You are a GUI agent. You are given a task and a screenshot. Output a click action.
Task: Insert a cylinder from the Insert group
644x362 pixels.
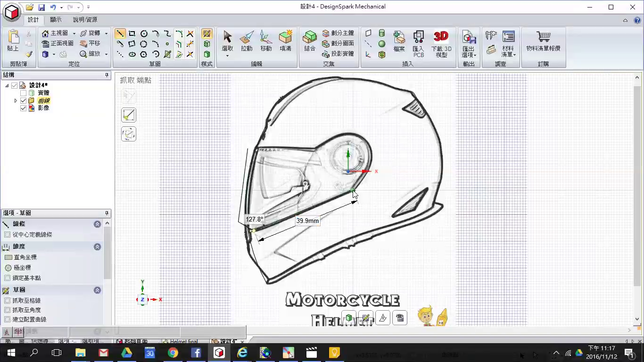tap(382, 33)
